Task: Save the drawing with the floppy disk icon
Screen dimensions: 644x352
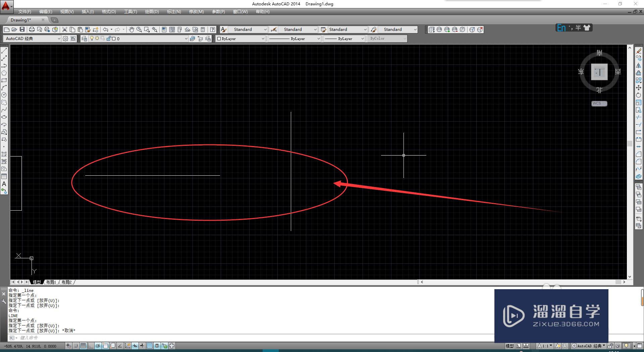Action: pyautogui.click(x=22, y=30)
